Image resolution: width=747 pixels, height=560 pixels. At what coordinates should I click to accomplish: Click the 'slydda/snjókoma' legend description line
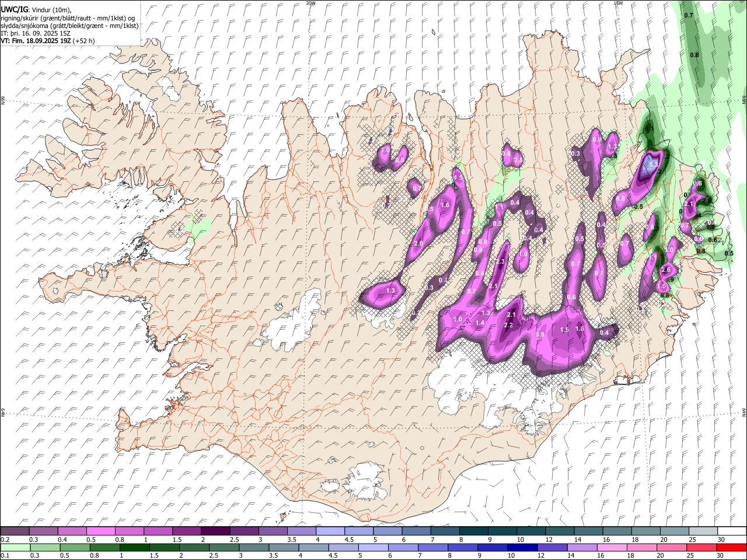tap(70, 26)
